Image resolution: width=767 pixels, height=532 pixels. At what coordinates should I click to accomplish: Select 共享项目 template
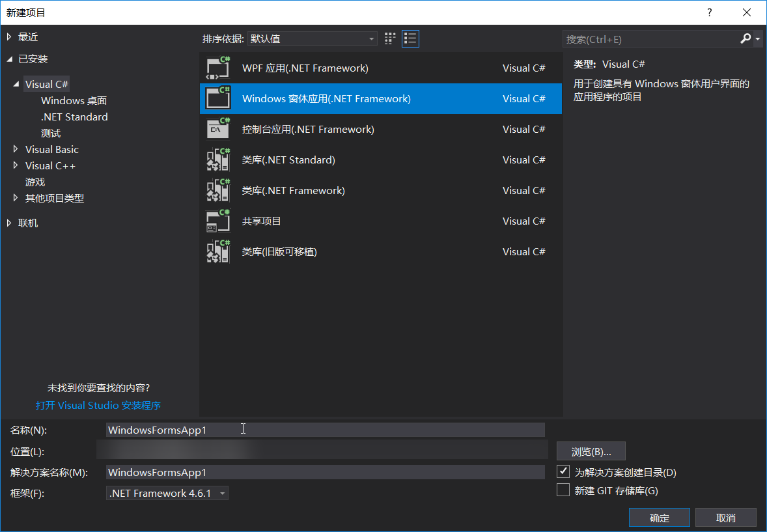click(380, 221)
